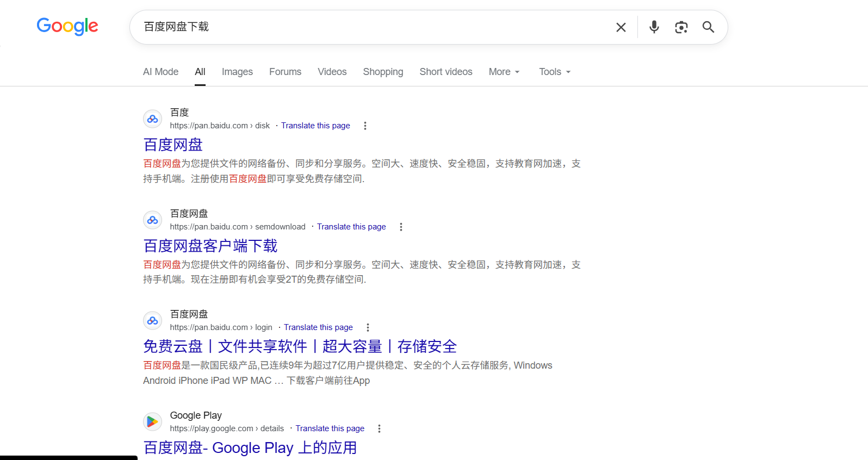Click the 百度网盘 site name above semdownload URL

[x=189, y=214]
